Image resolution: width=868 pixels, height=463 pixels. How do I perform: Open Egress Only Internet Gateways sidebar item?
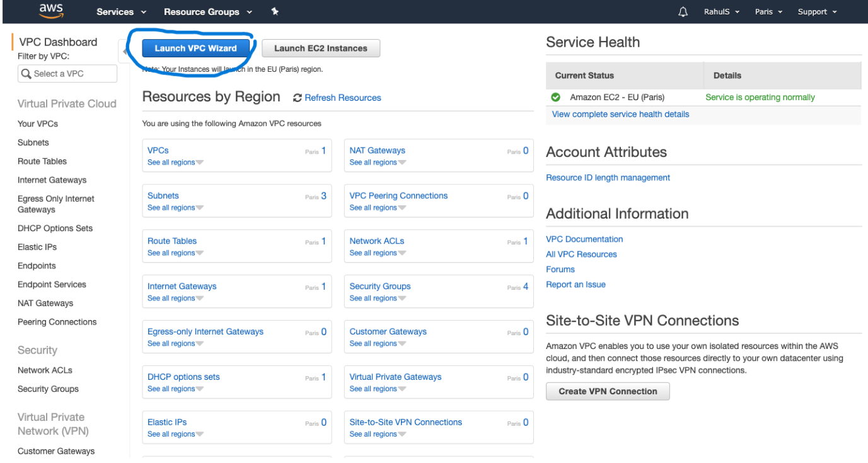(56, 204)
